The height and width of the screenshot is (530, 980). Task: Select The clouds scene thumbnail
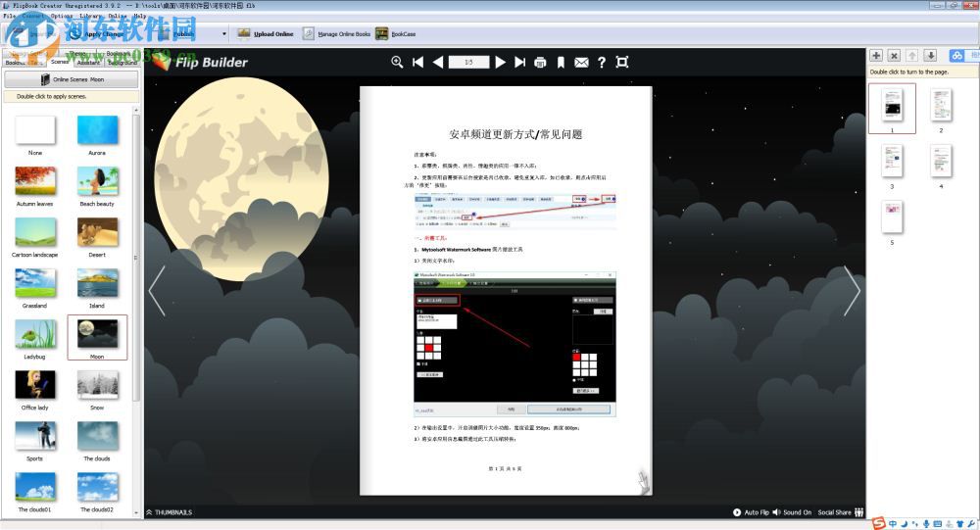tap(97, 437)
